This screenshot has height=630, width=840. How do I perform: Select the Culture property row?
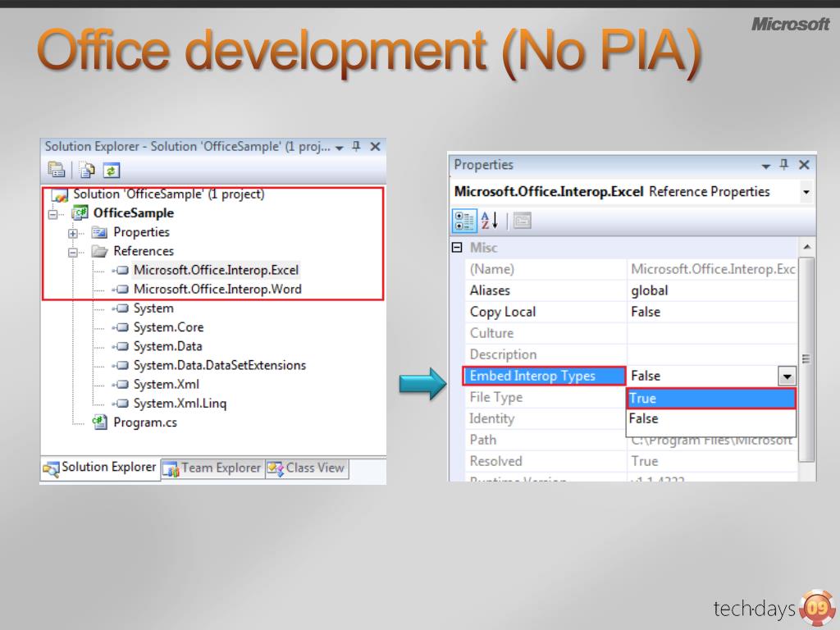(x=631, y=333)
